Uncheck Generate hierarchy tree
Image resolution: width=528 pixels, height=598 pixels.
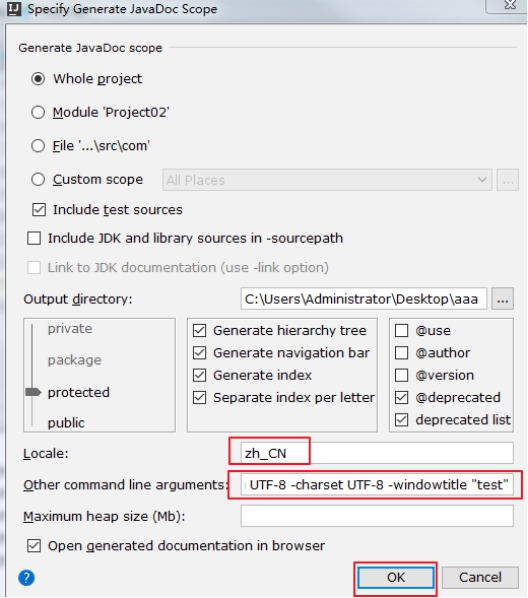200,330
